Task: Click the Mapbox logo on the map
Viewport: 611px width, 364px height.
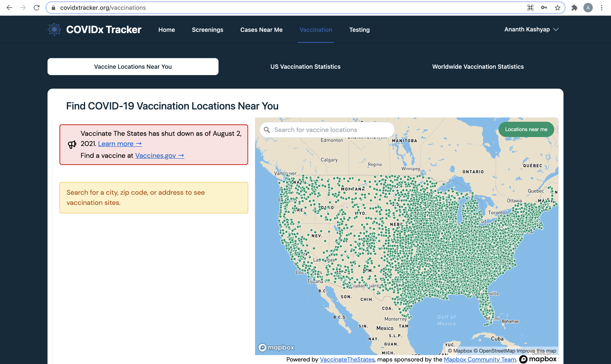Action: (276, 347)
